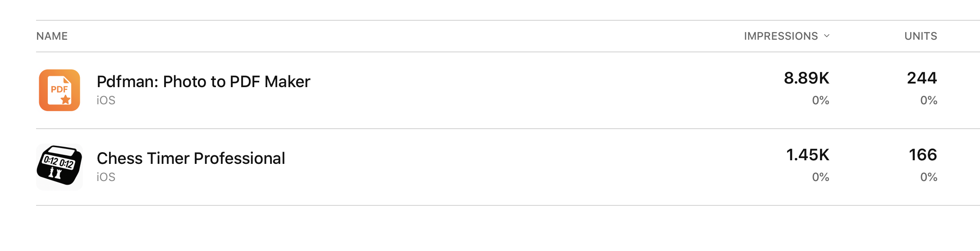The image size is (980, 251).
Task: Select Chess Timer's 1.45K impressions value
Action: [x=807, y=155]
